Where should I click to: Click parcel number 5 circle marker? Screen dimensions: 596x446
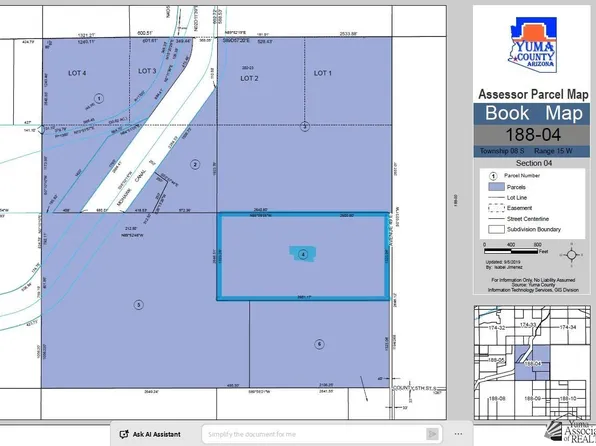click(x=139, y=305)
